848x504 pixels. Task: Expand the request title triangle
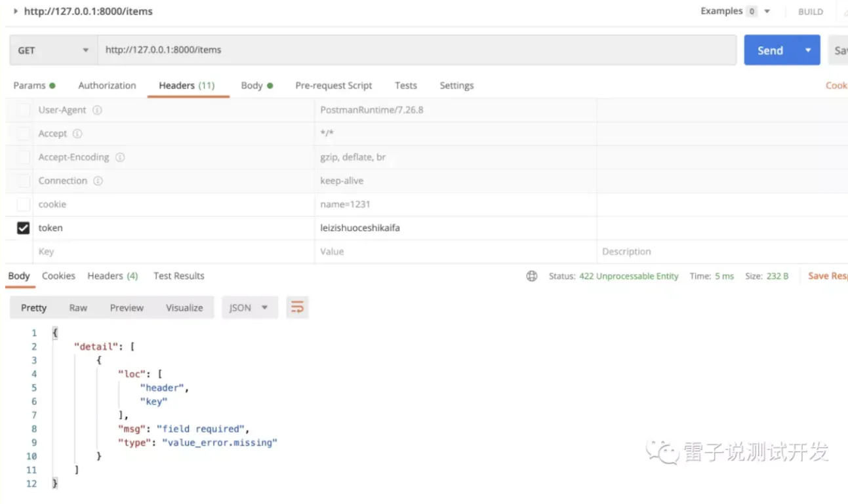pos(16,11)
